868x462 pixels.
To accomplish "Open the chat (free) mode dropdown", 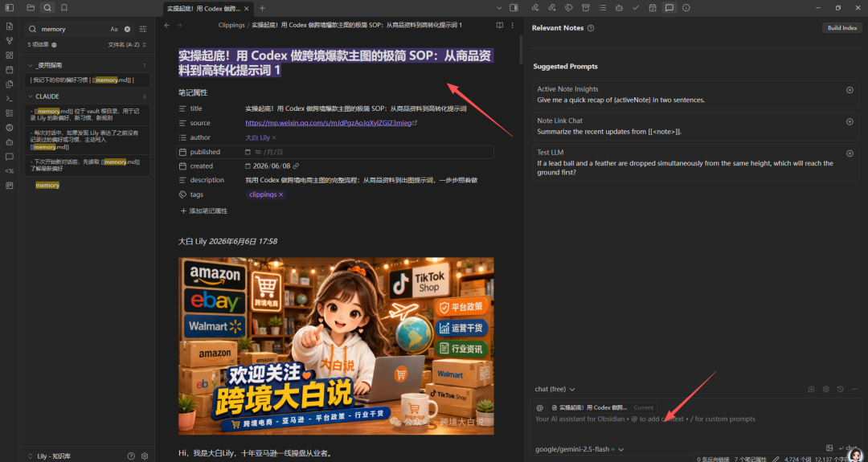I will click(555, 389).
